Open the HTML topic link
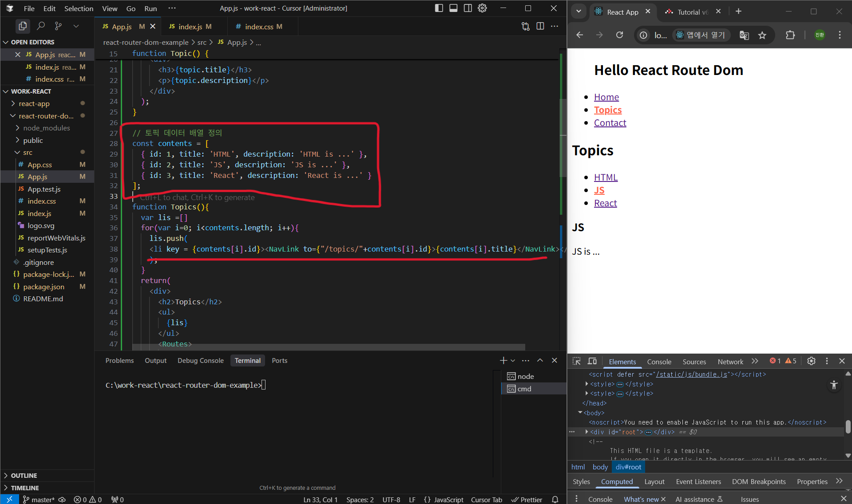 click(x=606, y=177)
